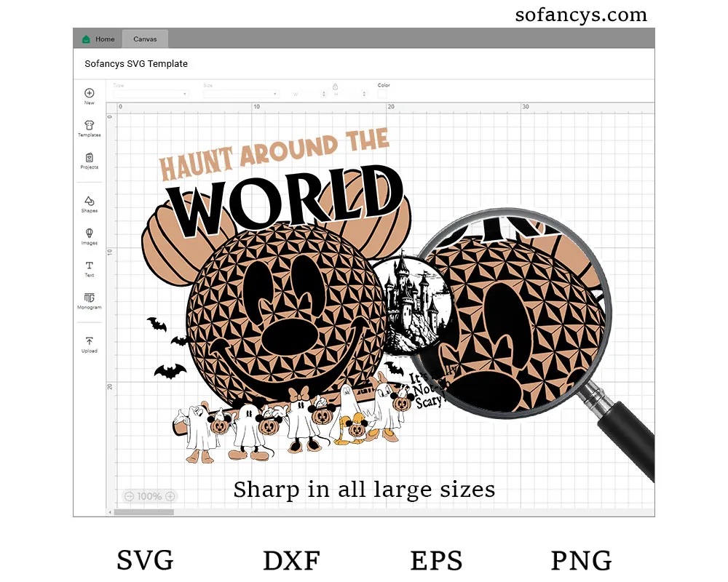
Task: Click the horizontal scrollbar thumb
Action: pyautogui.click(x=144, y=512)
